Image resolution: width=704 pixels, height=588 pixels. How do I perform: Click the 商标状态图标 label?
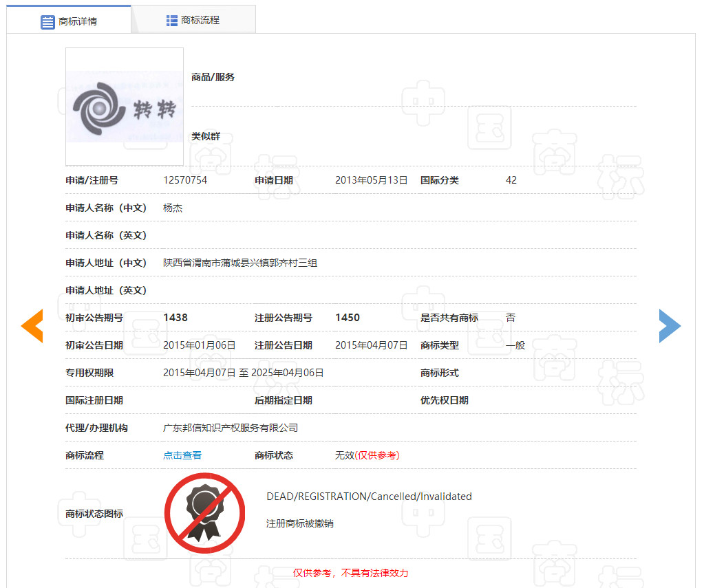94,514
